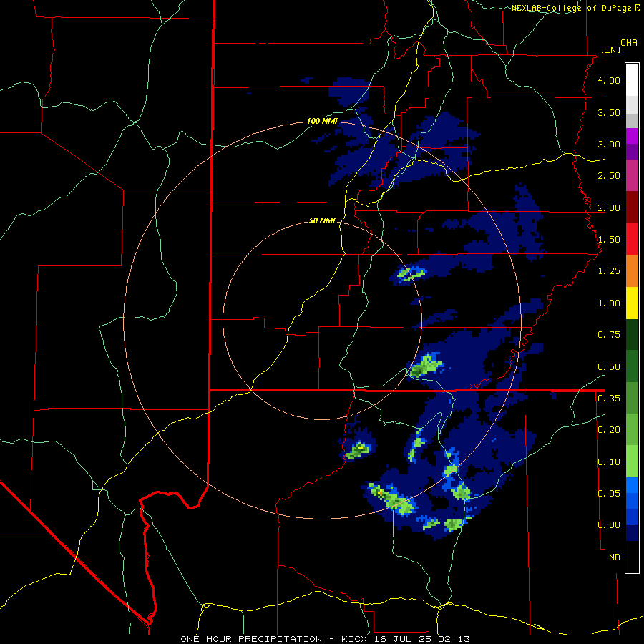The width and height of the screenshot is (644, 644).
Task: Select the dark red 2.00 legend swatch
Action: [x=632, y=208]
